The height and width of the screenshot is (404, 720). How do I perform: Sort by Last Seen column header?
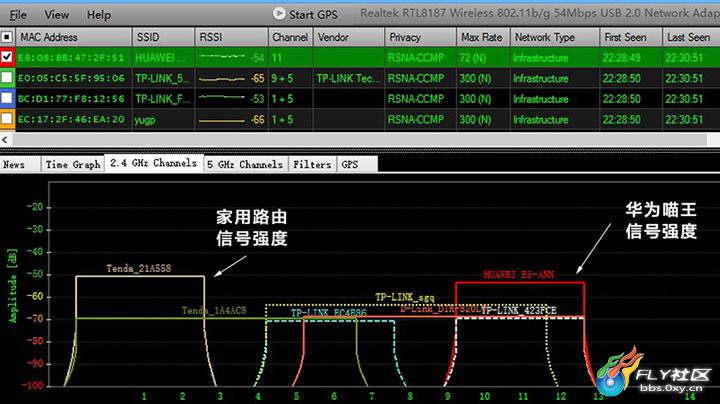click(691, 37)
